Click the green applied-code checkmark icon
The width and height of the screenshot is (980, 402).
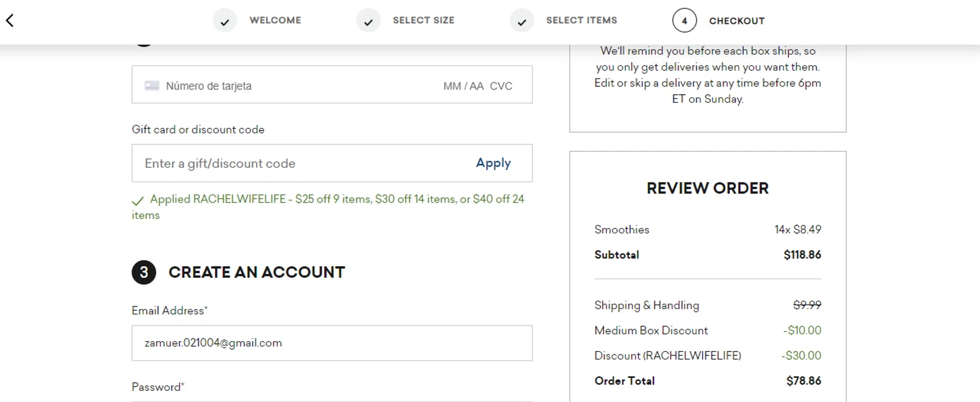[138, 201]
